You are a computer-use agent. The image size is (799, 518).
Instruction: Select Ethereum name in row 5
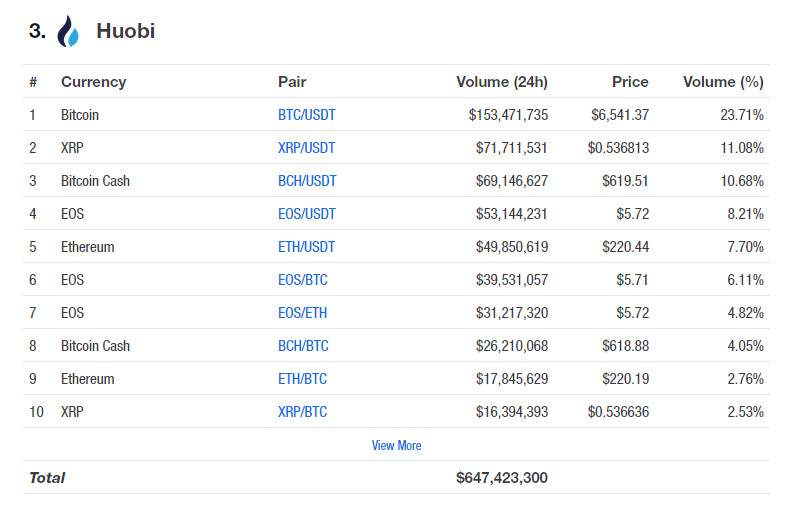[88, 247]
